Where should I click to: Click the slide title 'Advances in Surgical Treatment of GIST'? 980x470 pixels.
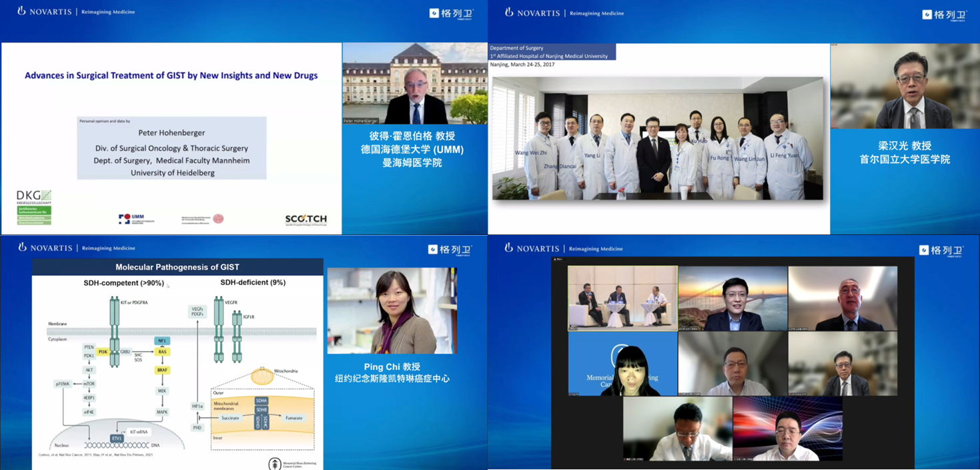click(x=171, y=75)
